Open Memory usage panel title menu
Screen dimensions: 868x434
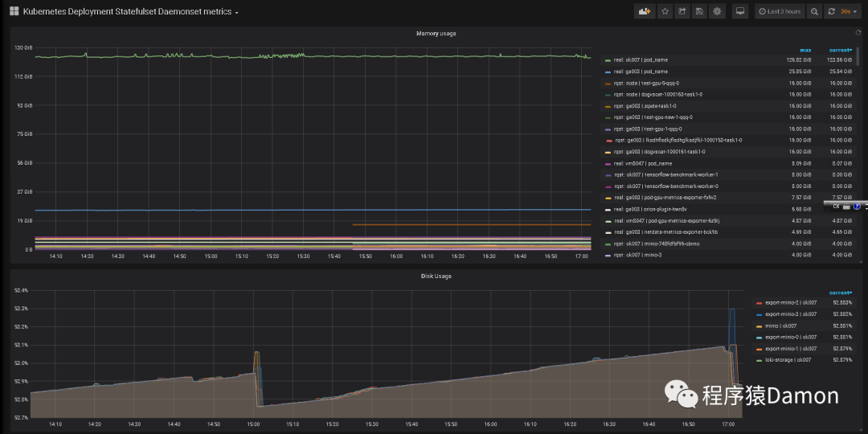[x=436, y=34]
